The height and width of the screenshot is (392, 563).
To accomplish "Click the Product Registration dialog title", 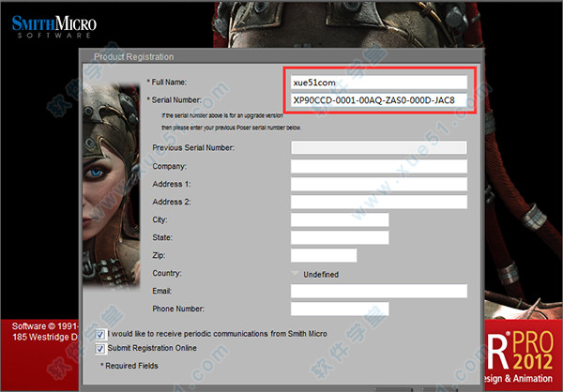I will coord(133,56).
